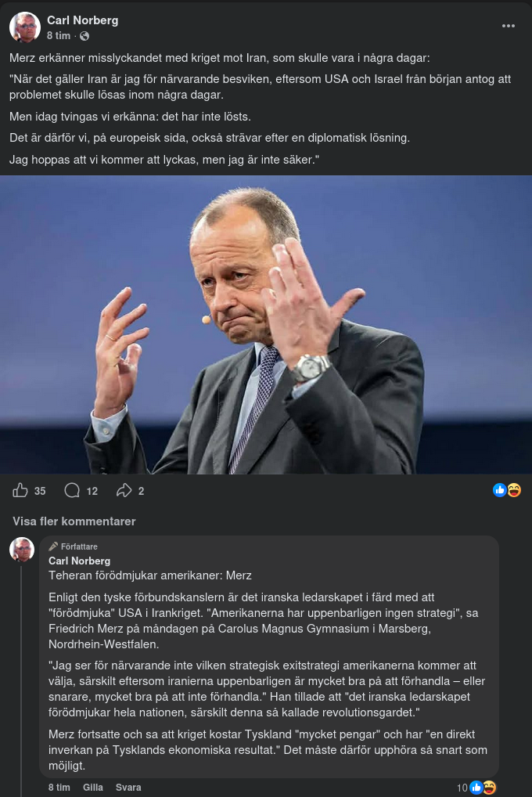Click "Gilla" under the comment
Viewport: 532px width, 797px height.
click(x=93, y=788)
